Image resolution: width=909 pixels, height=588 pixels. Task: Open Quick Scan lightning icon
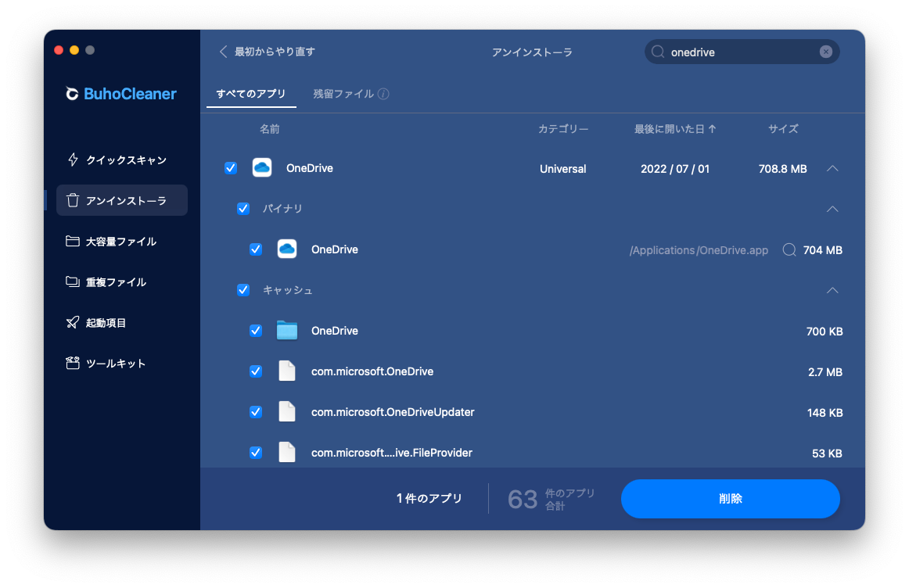73,160
